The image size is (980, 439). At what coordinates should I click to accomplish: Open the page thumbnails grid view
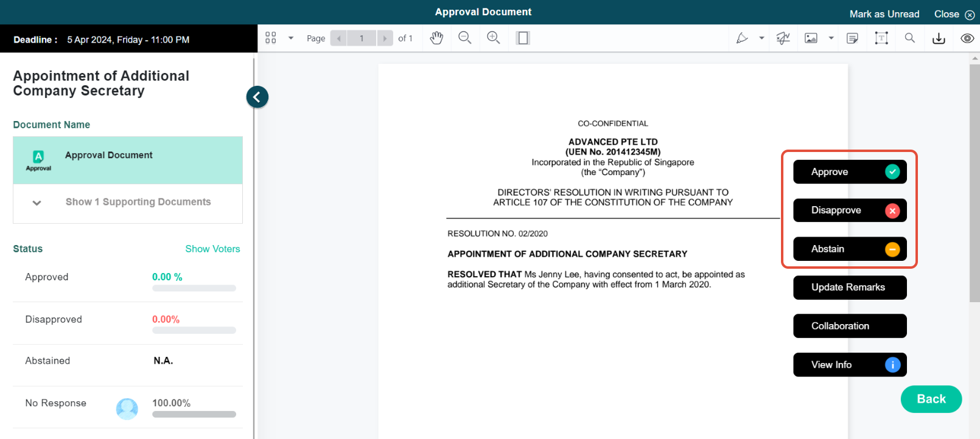(271, 38)
